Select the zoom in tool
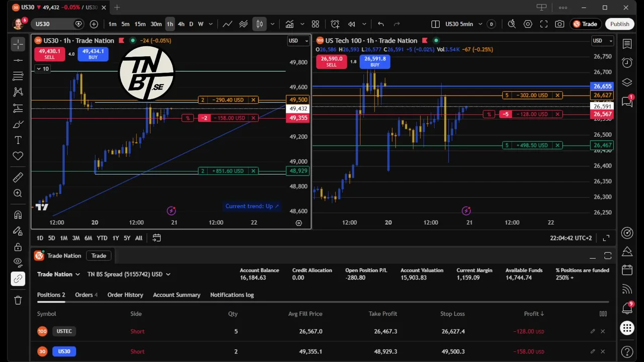 pyautogui.click(x=18, y=193)
